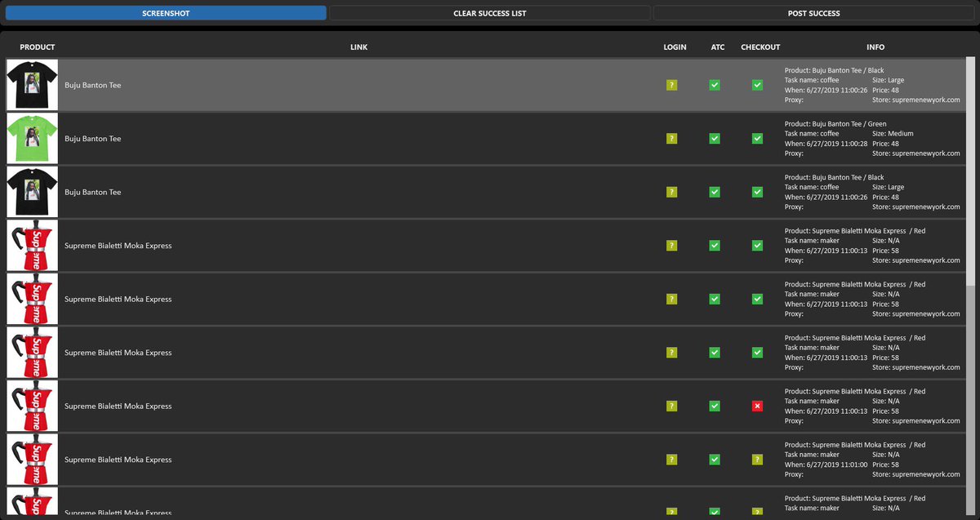This screenshot has width=980, height=520.
Task: Click the login icon in the unhighlighted black Buju Banton Tee row
Action: 671,192
